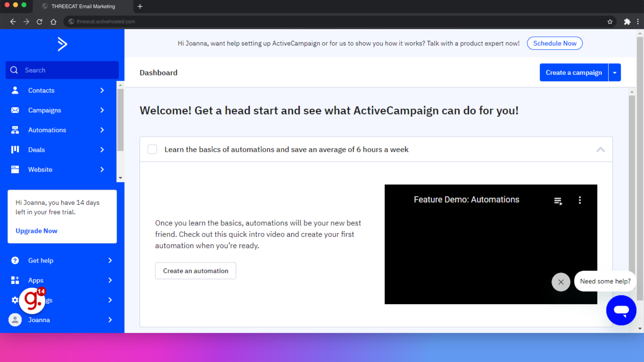This screenshot has width=644, height=362.
Task: Click the Get help icon in sidebar
Action: (15, 260)
